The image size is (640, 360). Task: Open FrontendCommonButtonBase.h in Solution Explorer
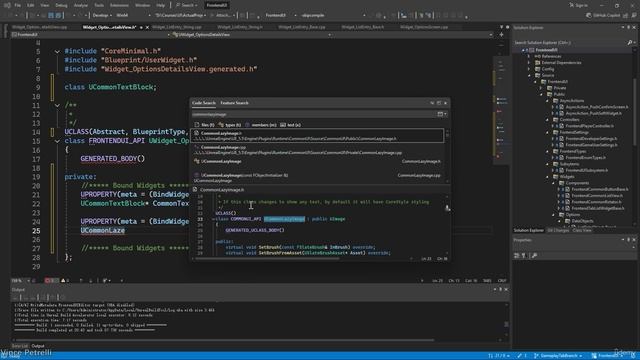pyautogui.click(x=600, y=189)
